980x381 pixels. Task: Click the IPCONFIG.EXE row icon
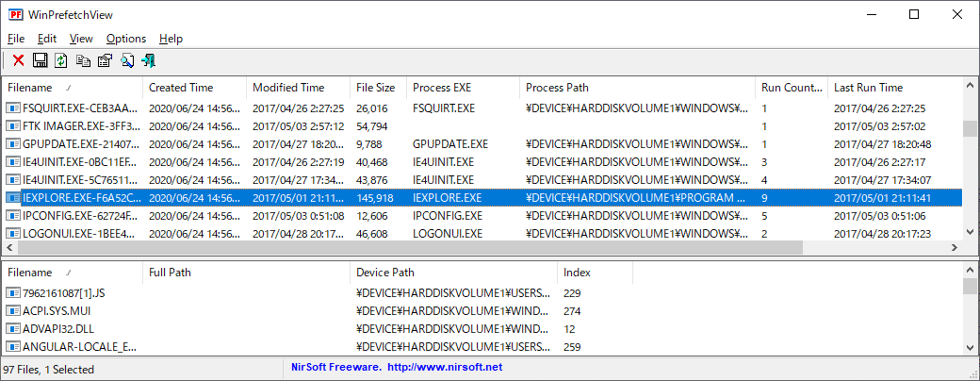(x=14, y=217)
